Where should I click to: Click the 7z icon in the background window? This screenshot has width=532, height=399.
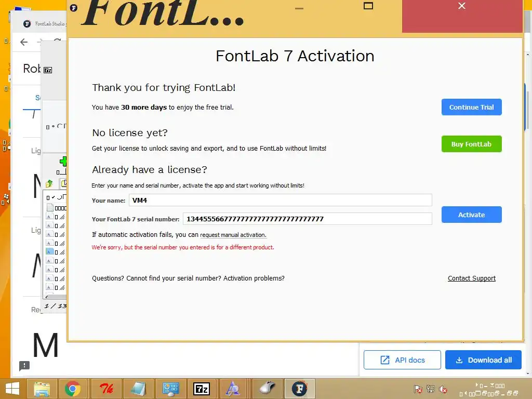[48, 70]
